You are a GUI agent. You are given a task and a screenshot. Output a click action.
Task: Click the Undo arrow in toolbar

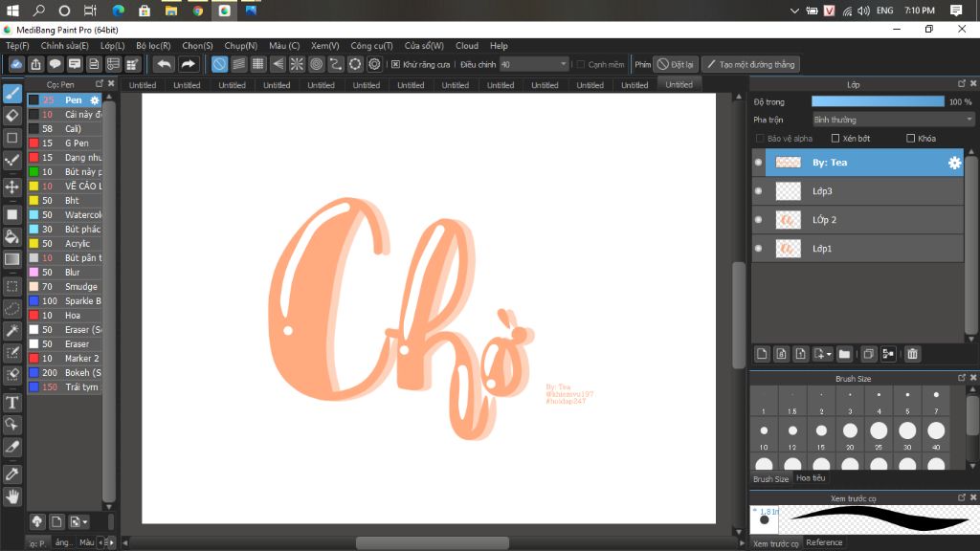click(164, 64)
